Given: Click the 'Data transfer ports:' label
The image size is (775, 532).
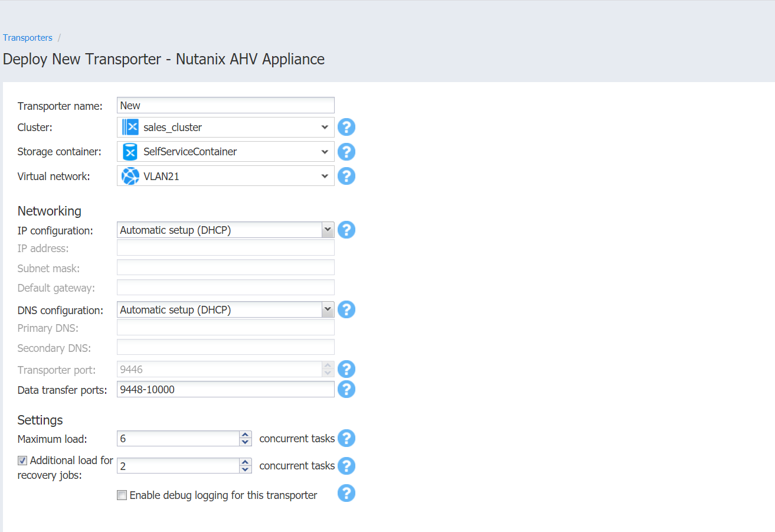Looking at the screenshot, I should [63, 390].
